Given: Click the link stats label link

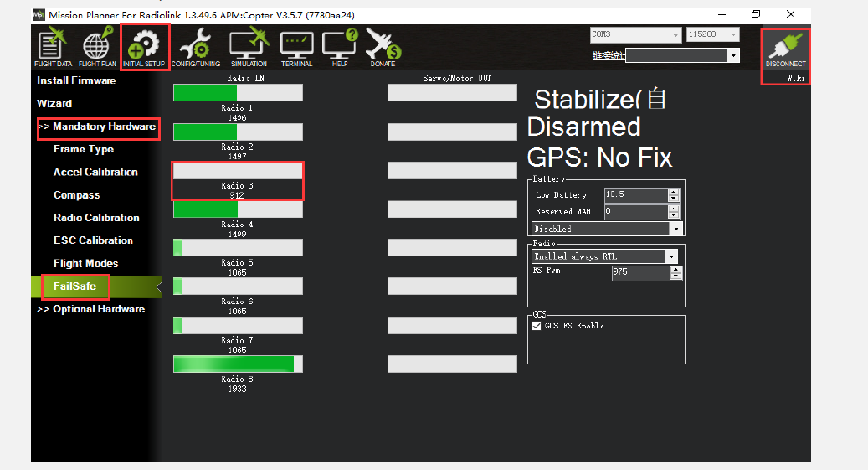Looking at the screenshot, I should 609,55.
